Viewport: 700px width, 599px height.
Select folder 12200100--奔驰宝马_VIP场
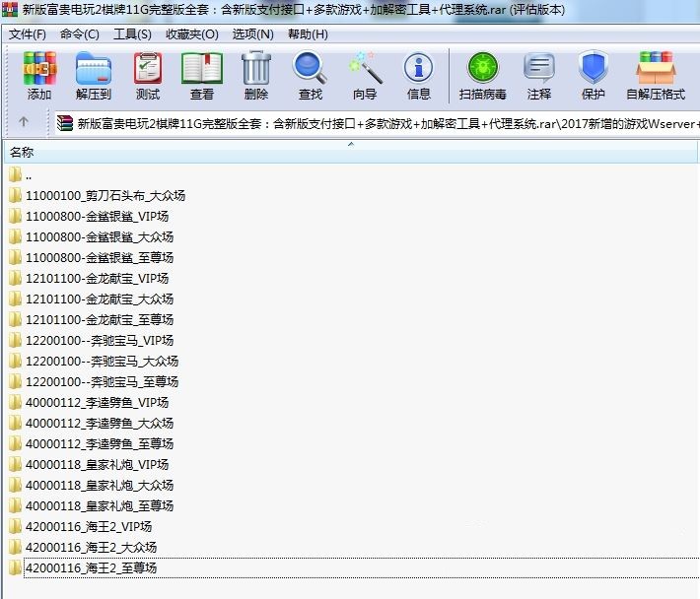click(100, 340)
